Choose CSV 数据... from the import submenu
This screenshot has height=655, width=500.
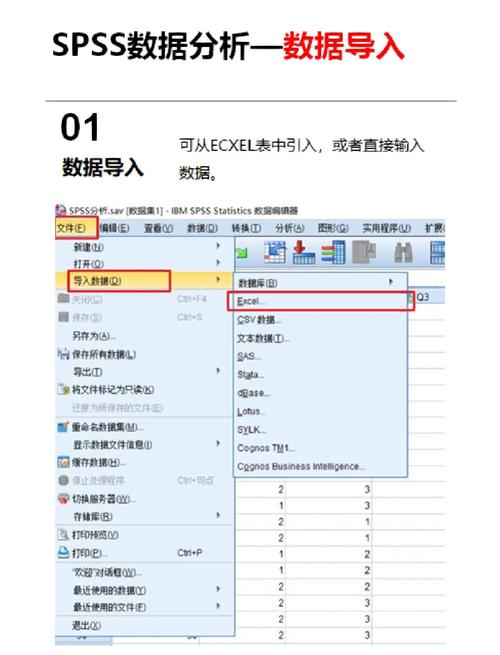(320, 320)
